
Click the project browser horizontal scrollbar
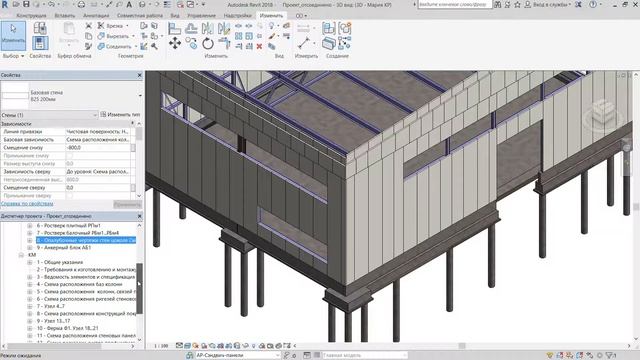point(68,346)
